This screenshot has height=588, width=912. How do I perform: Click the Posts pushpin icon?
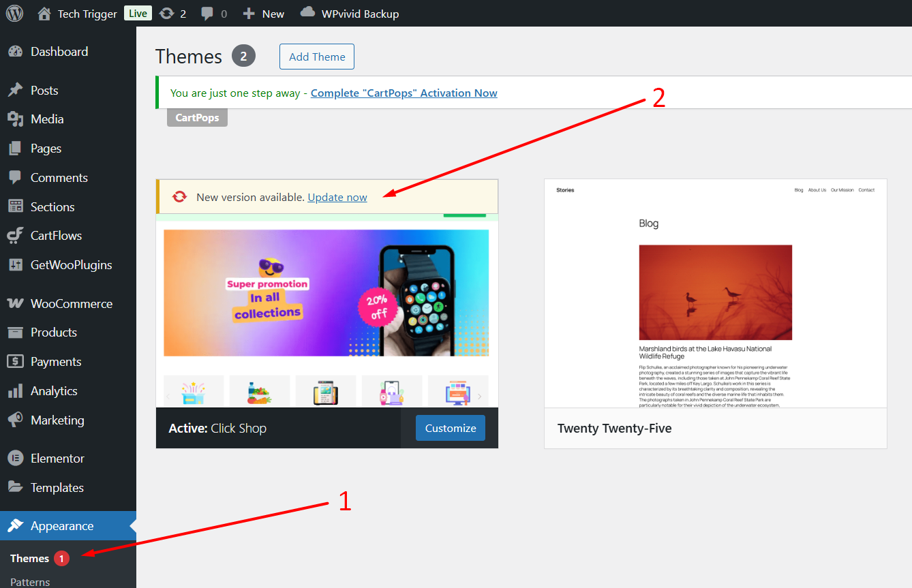point(15,91)
